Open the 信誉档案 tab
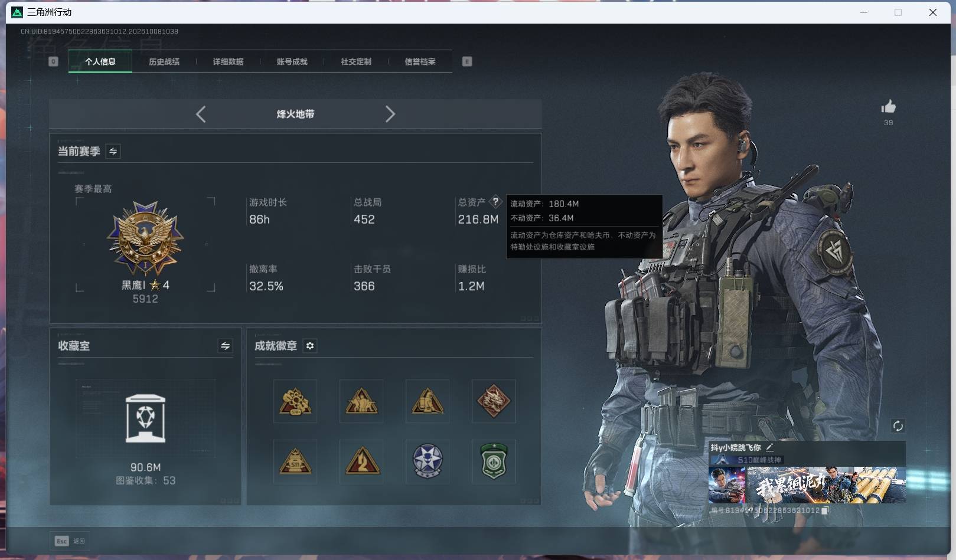Viewport: 956px width, 560px height. [420, 61]
